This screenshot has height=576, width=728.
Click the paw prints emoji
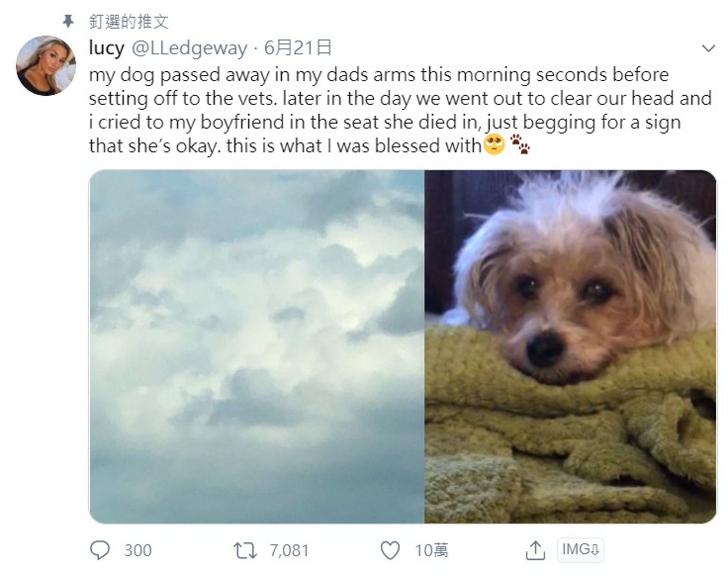[519, 145]
